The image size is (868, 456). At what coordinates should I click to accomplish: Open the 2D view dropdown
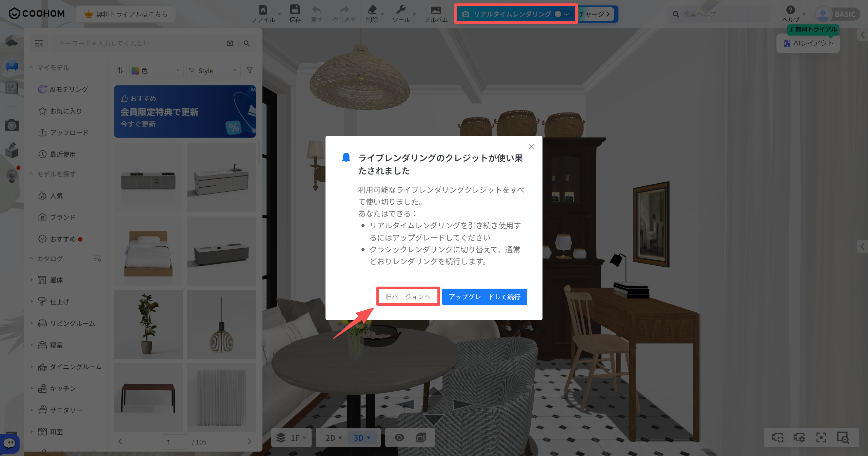coord(333,438)
